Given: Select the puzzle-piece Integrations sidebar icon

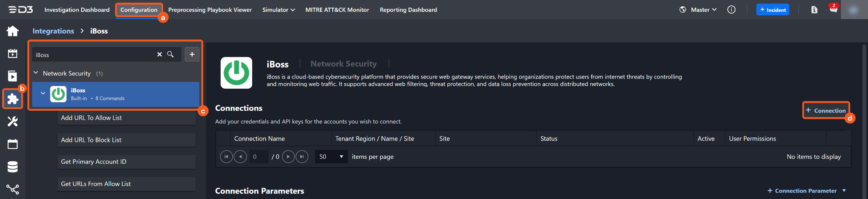Looking at the screenshot, I should [x=13, y=99].
